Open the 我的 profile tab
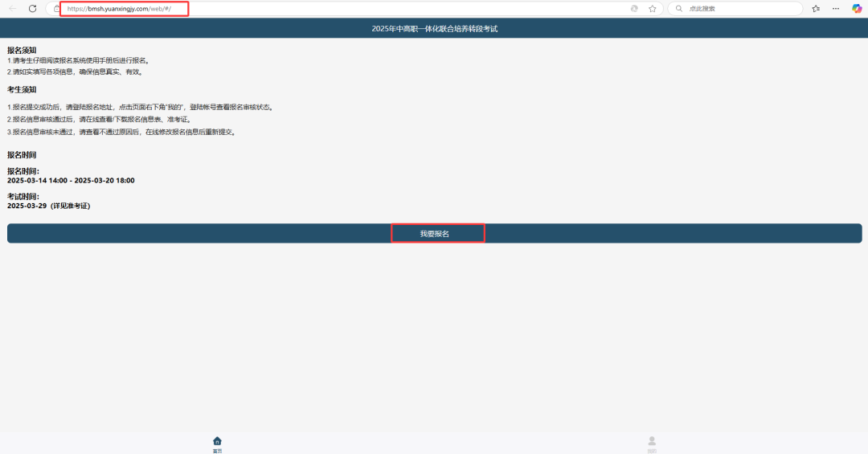This screenshot has height=454, width=868. [652, 443]
